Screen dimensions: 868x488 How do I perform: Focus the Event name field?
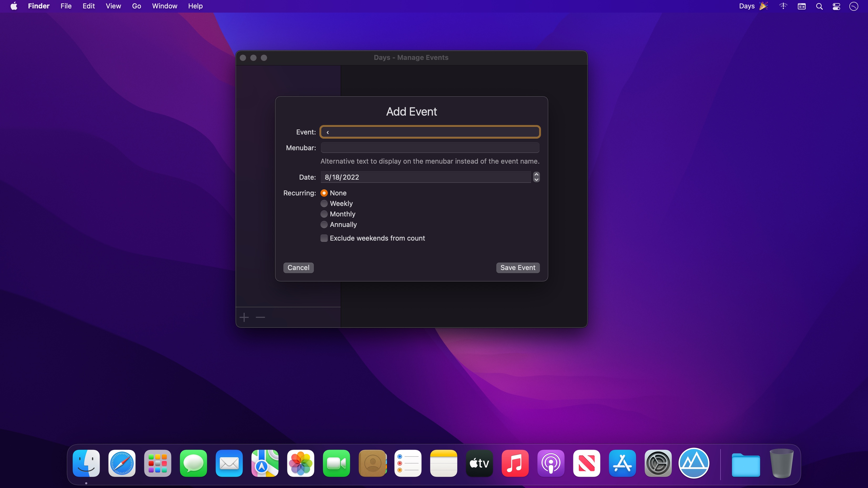click(430, 132)
